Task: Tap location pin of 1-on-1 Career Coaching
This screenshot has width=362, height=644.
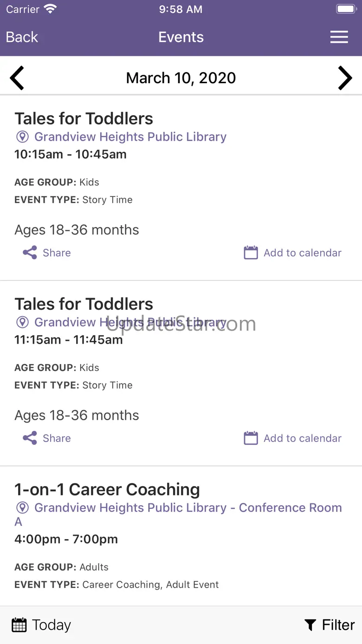Action: point(22,507)
